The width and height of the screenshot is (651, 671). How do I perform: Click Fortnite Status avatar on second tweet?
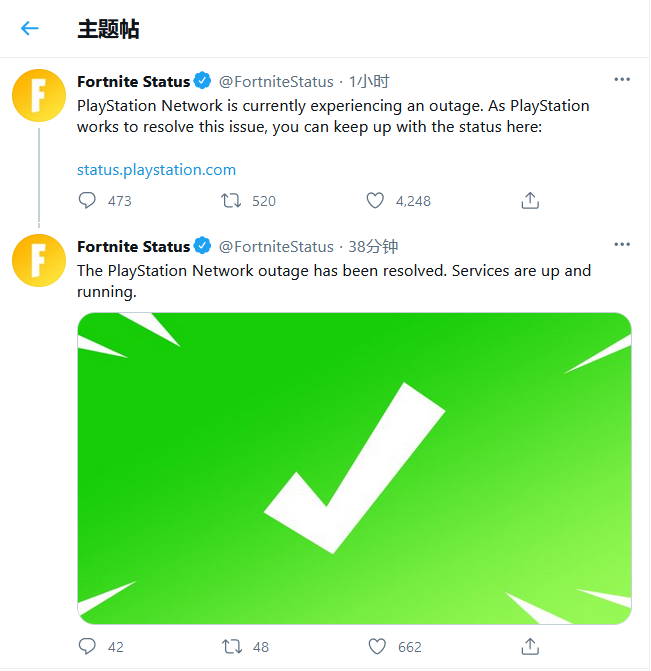pos(39,261)
